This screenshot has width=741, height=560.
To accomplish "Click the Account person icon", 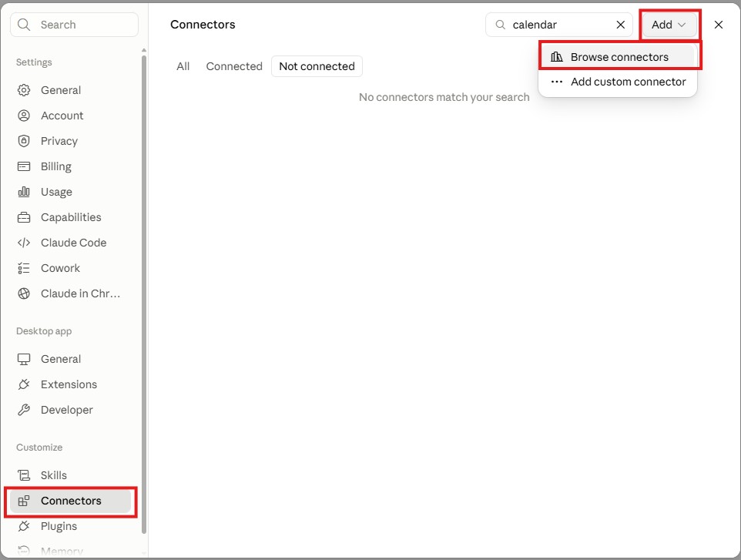I will point(24,116).
